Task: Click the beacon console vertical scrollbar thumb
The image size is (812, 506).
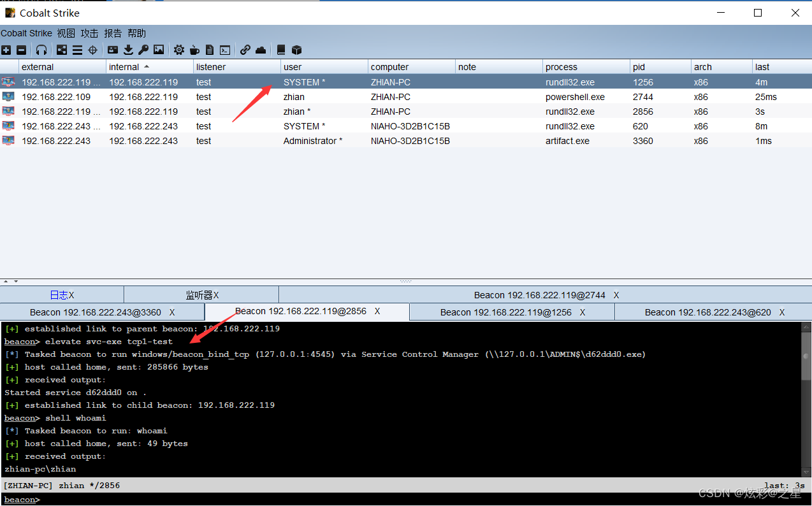Action: pyautogui.click(x=806, y=356)
